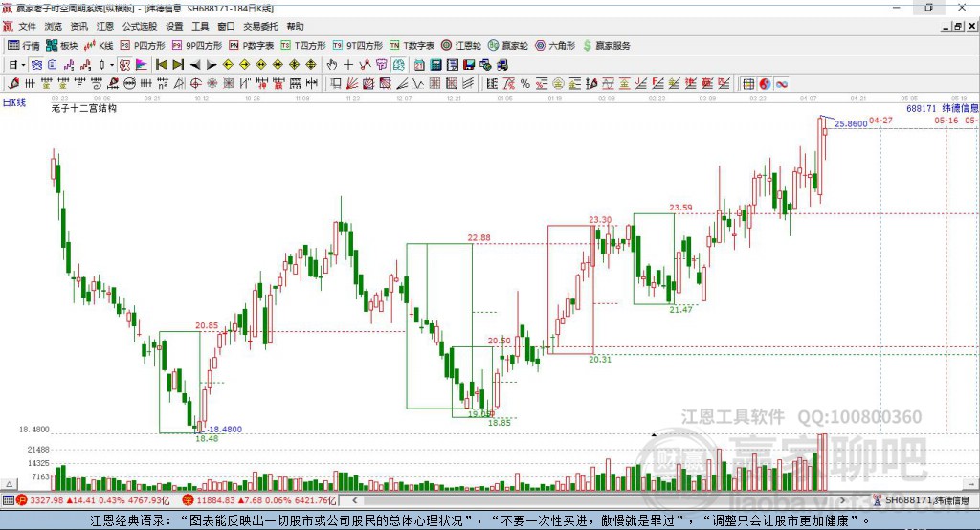Click the 688171 stock code at top right

click(922, 109)
